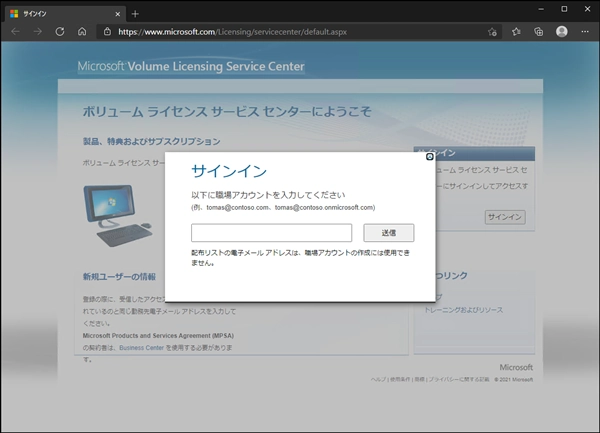The image size is (600, 433).
Task: Minimize the browser window
Action: tap(541, 9)
